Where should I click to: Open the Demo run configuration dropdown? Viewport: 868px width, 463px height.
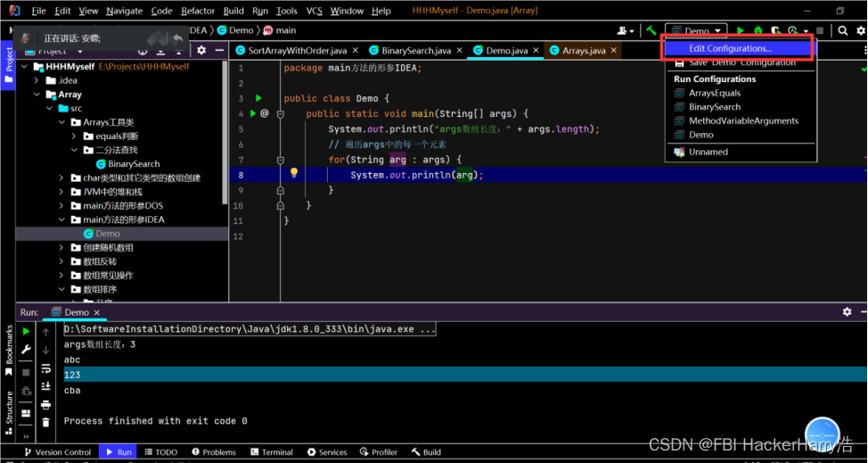tap(696, 31)
